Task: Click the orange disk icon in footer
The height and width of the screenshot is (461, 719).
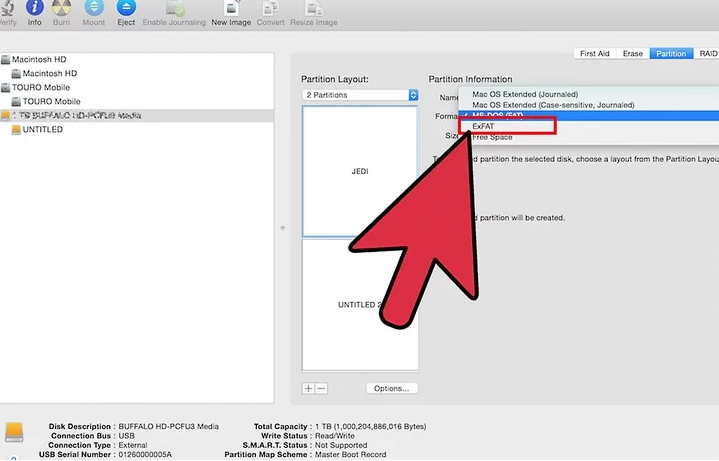Action: (x=14, y=432)
